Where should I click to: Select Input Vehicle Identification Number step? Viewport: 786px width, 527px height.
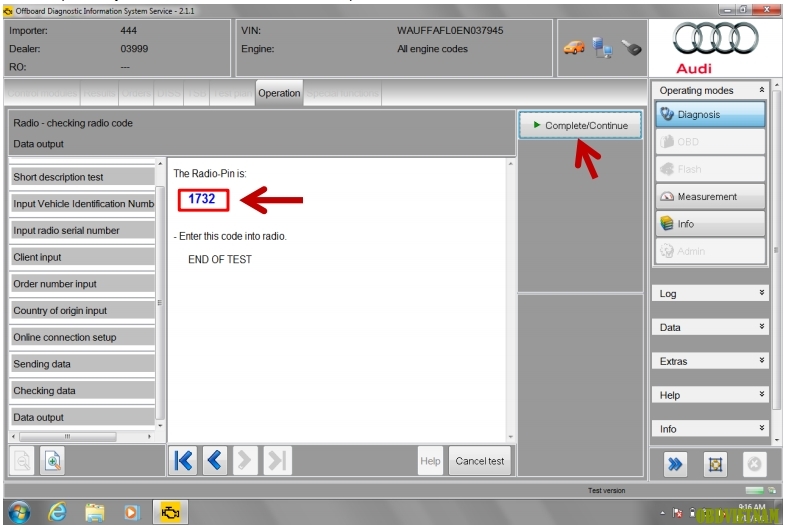(x=82, y=204)
